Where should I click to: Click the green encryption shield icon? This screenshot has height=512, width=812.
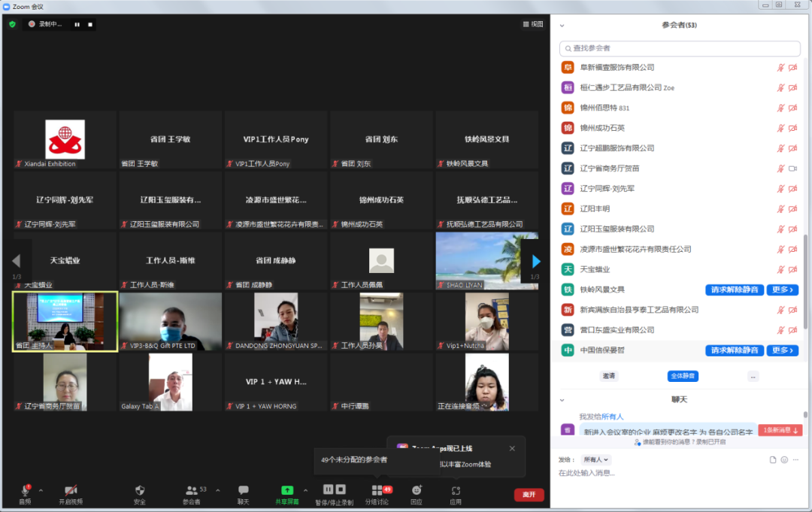coord(13,24)
